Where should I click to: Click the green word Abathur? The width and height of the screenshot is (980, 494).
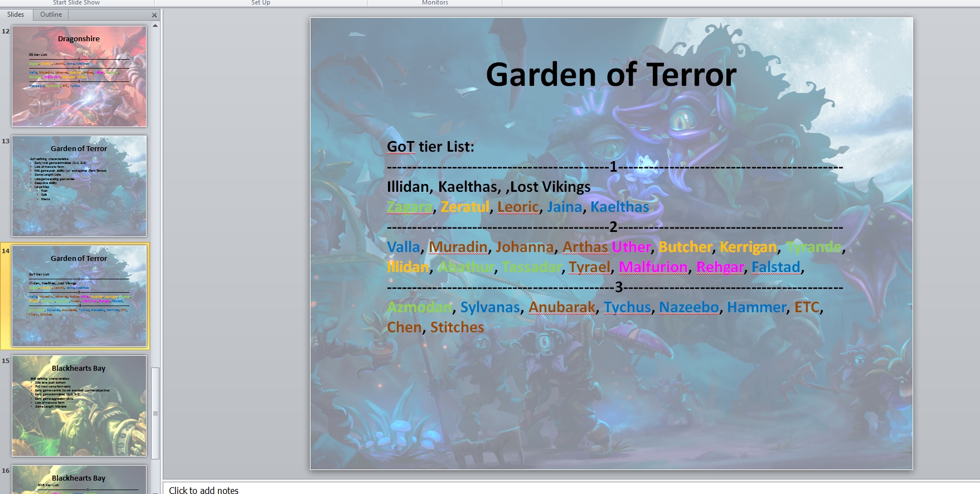466,267
